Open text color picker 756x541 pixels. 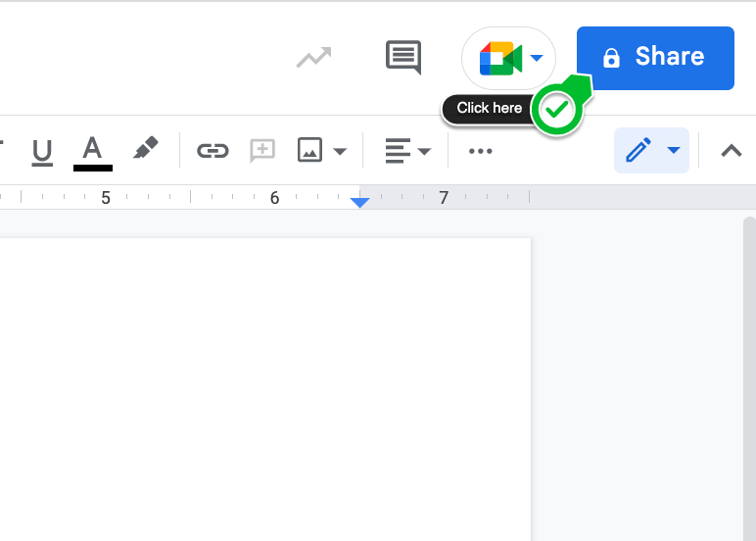coord(93,152)
